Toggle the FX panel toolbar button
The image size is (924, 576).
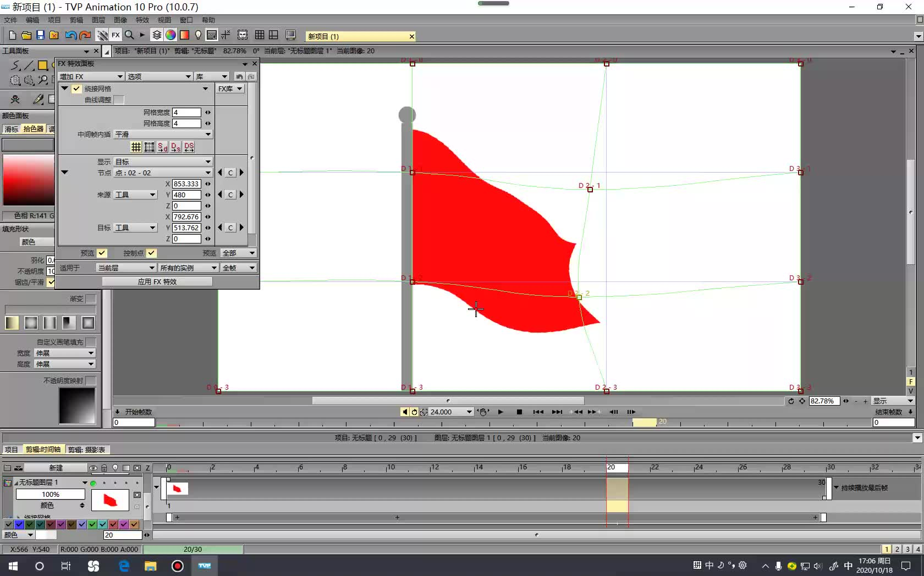coord(116,35)
